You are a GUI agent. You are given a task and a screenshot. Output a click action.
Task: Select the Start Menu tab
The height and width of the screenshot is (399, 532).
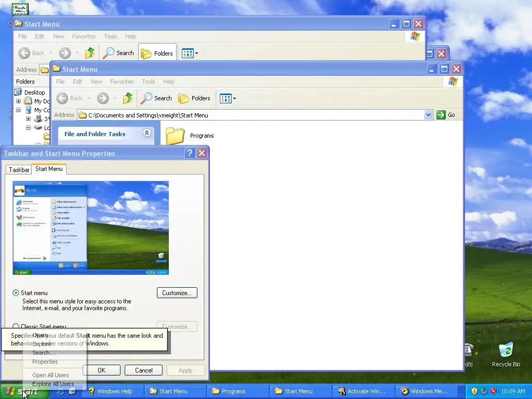coord(49,169)
